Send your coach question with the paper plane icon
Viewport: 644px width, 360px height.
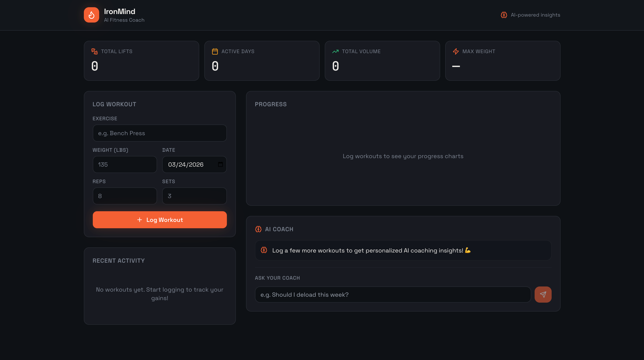click(543, 294)
